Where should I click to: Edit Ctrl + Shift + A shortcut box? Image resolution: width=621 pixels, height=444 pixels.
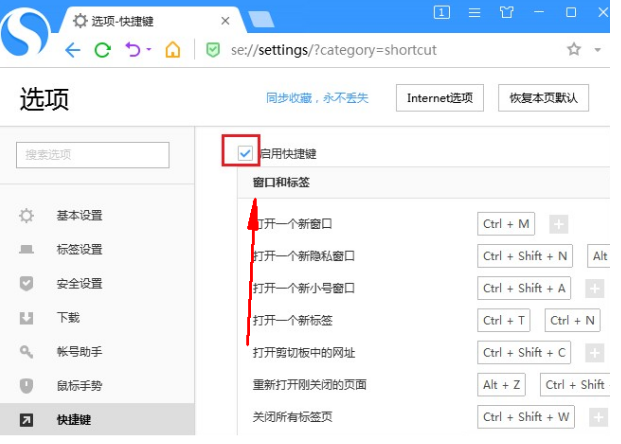524,288
